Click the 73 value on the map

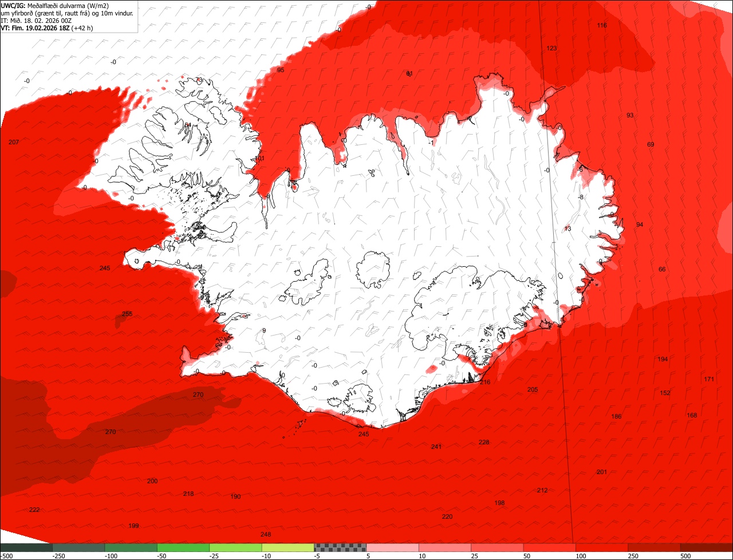click(x=199, y=80)
